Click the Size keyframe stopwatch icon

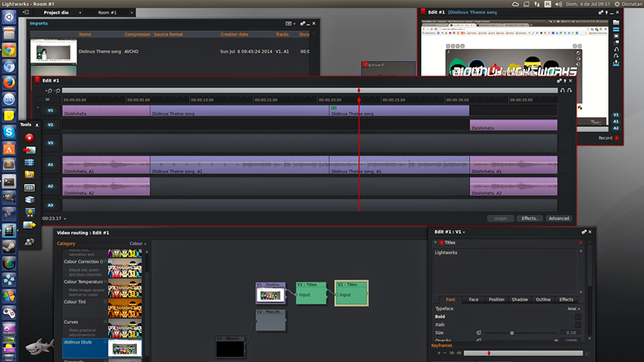[478, 333]
